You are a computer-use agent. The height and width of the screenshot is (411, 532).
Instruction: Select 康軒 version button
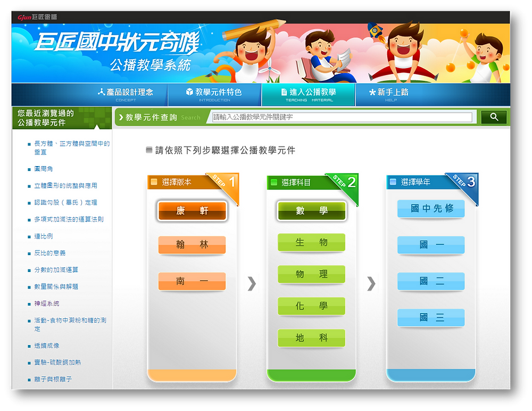192,211
